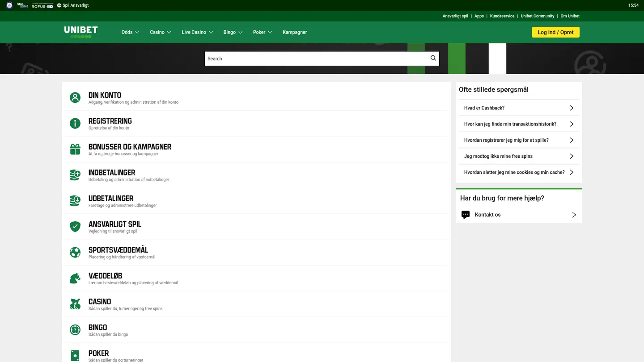Click the chevron beside transaktionshistorik question
The height and width of the screenshot is (362, 644).
tap(571, 124)
